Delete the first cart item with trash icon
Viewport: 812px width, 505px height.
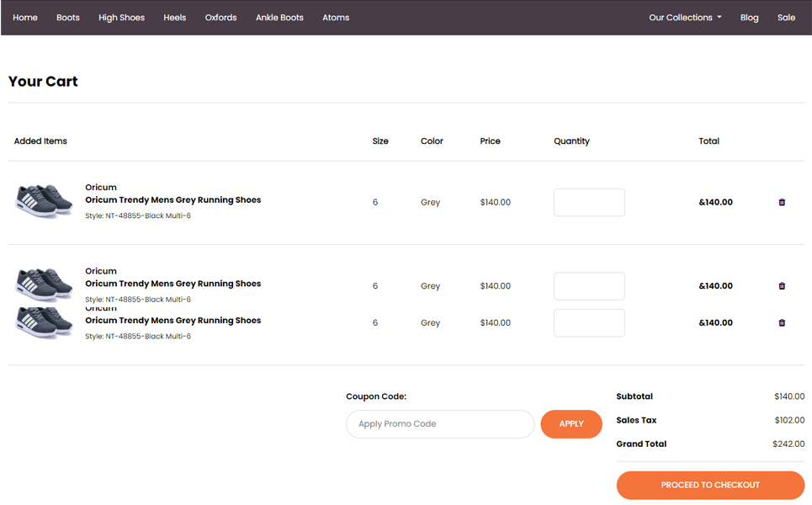782,202
